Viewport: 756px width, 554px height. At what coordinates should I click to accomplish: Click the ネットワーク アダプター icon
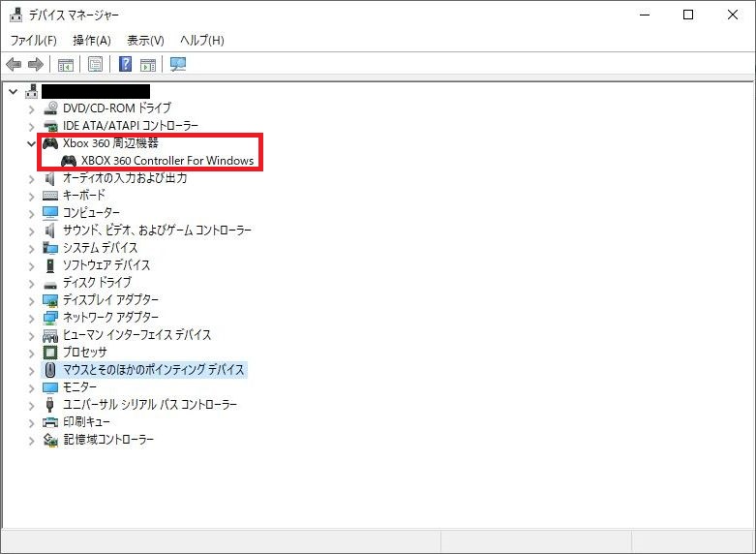pyautogui.click(x=50, y=318)
